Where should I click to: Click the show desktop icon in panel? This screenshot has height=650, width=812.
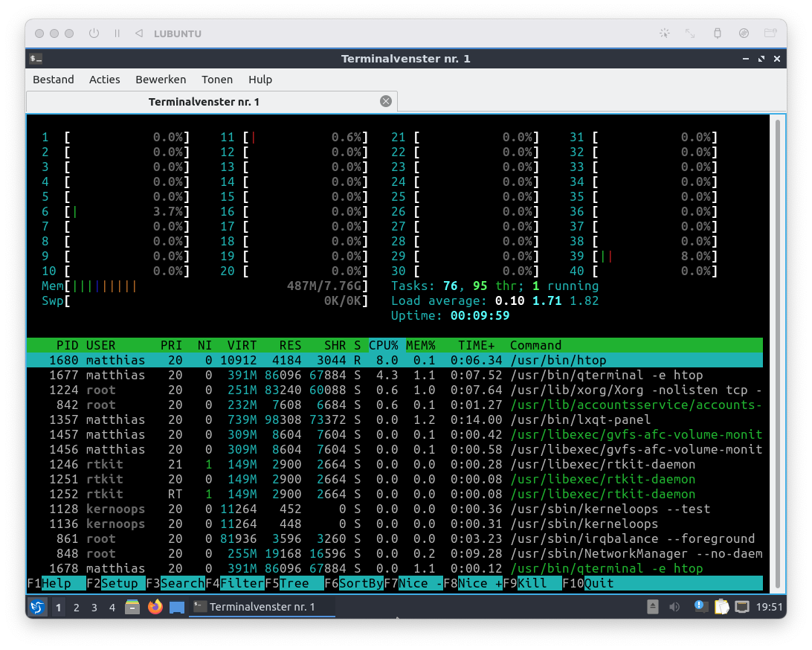point(176,607)
